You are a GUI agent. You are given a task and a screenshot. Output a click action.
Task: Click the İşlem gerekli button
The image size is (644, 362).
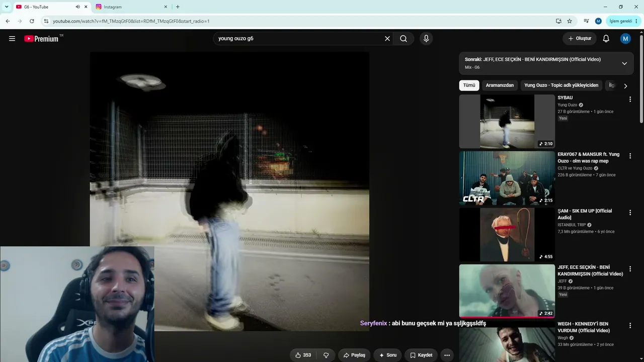(x=623, y=21)
